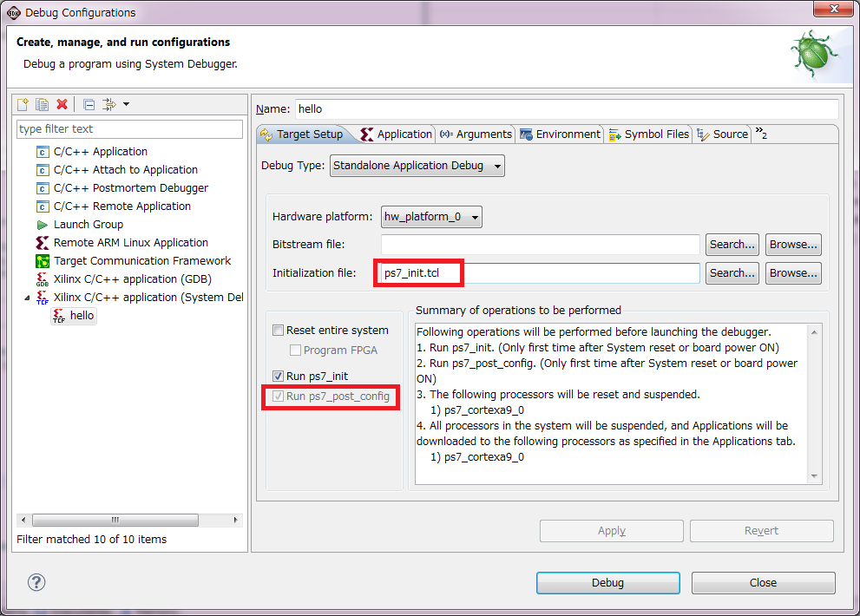Click the C/C++ Application icon

(43, 152)
